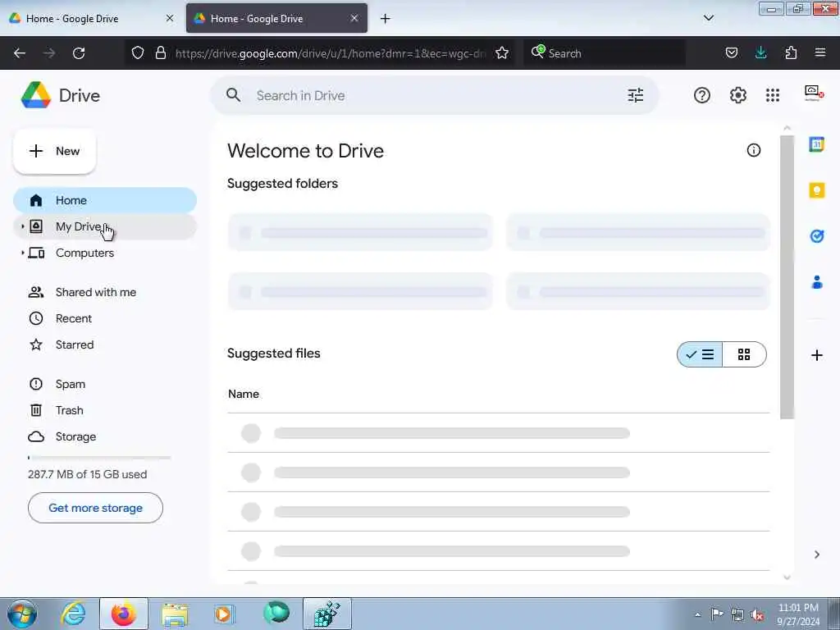
Task: Open Drive settings gear
Action: click(737, 95)
